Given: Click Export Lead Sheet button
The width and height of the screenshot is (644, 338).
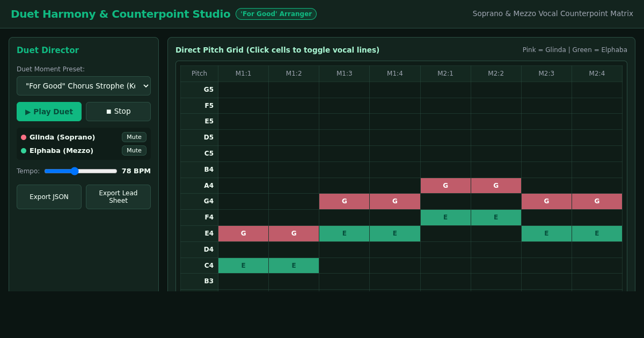Looking at the screenshot, I should 118,197.
